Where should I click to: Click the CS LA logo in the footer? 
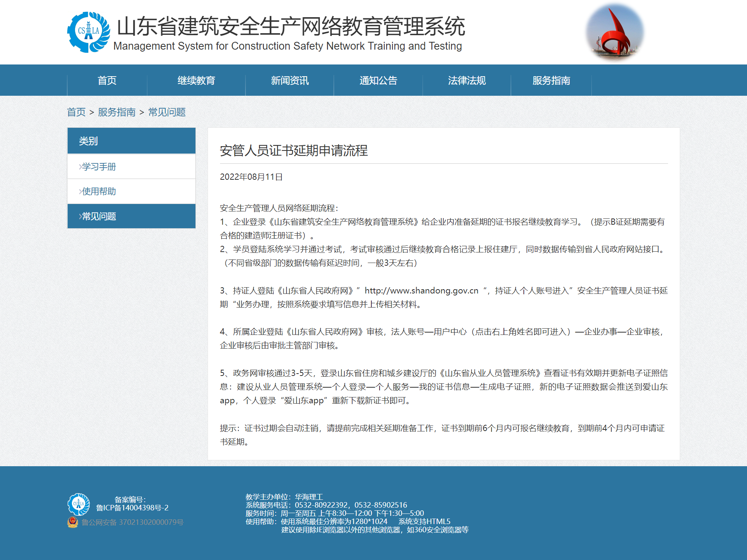(x=80, y=504)
